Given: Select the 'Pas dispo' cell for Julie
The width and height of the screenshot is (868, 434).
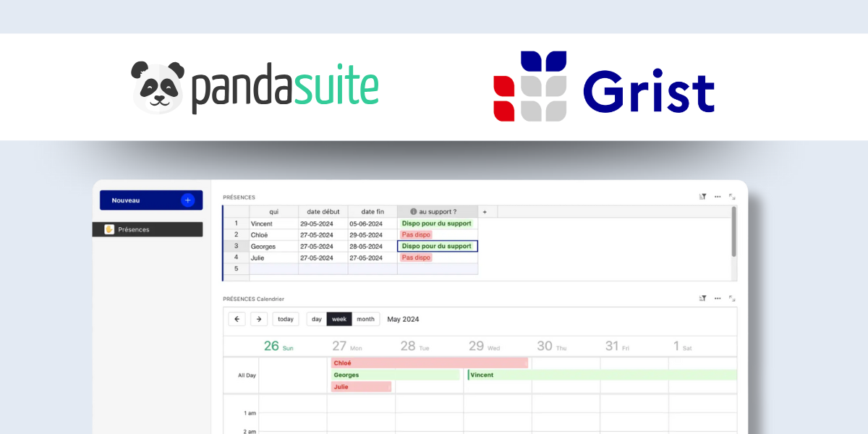Looking at the screenshot, I should click(x=416, y=257).
